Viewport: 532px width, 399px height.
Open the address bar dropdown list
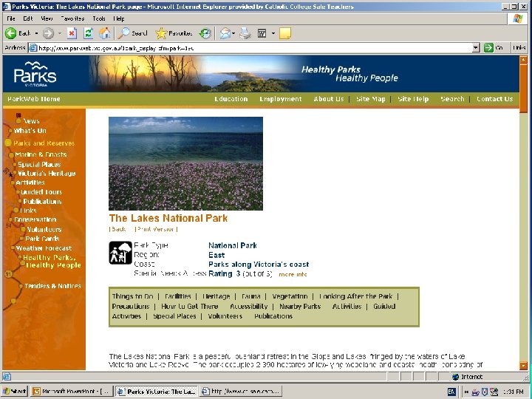tap(476, 48)
